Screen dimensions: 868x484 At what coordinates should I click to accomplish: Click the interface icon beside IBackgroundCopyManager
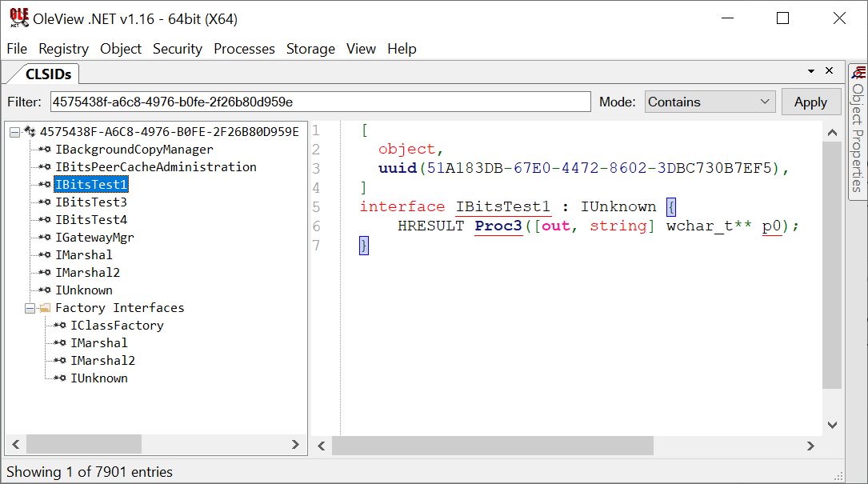45,150
